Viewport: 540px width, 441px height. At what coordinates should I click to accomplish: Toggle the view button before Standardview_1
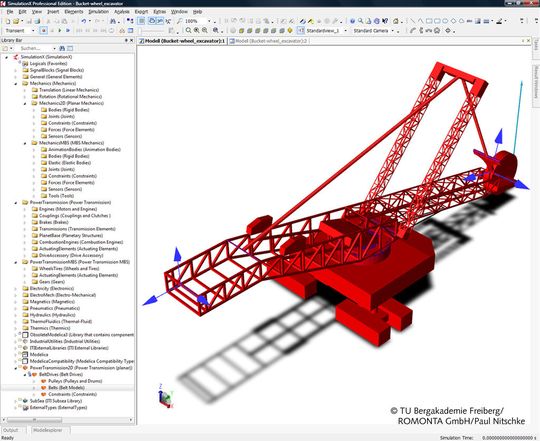[x=301, y=31]
